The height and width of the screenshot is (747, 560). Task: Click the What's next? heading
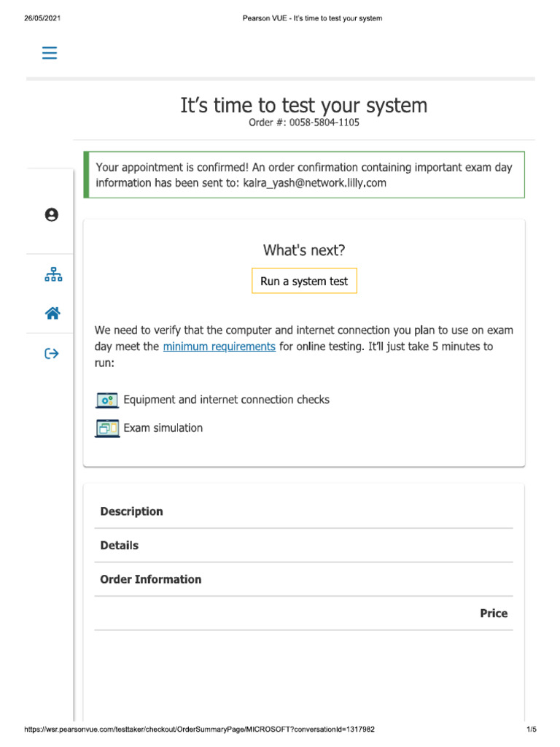(x=304, y=250)
